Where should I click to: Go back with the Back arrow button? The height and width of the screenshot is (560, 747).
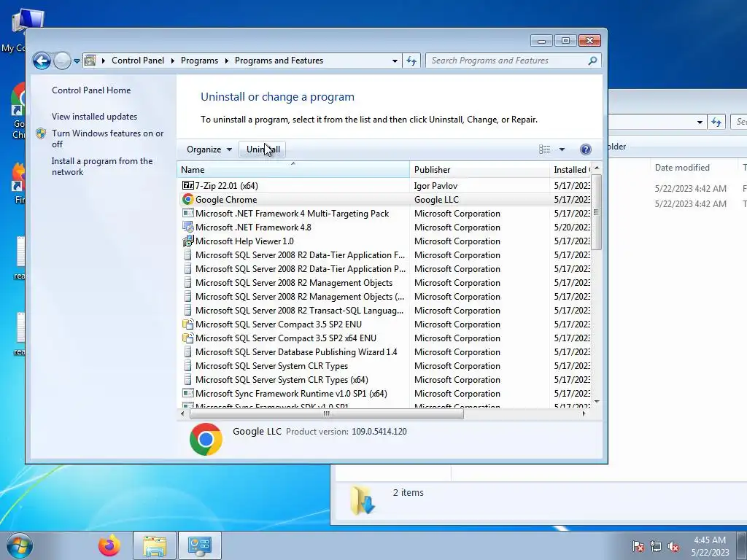pos(42,61)
